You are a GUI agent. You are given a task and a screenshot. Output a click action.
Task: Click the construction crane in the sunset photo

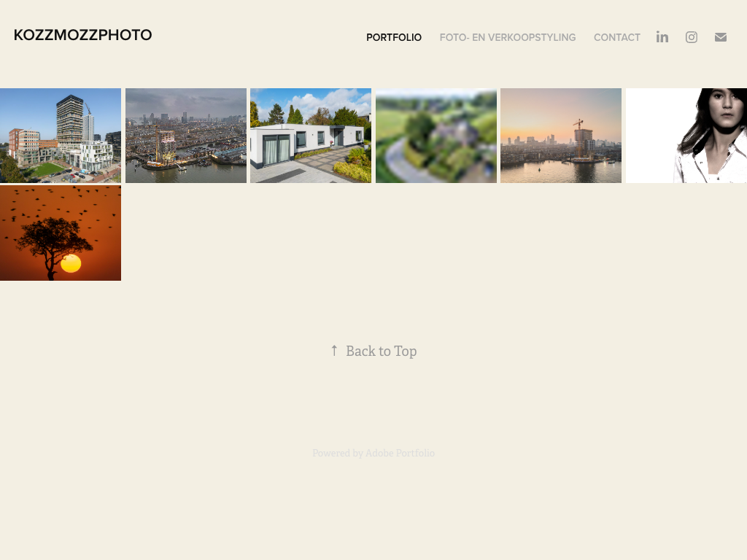[x=578, y=136]
